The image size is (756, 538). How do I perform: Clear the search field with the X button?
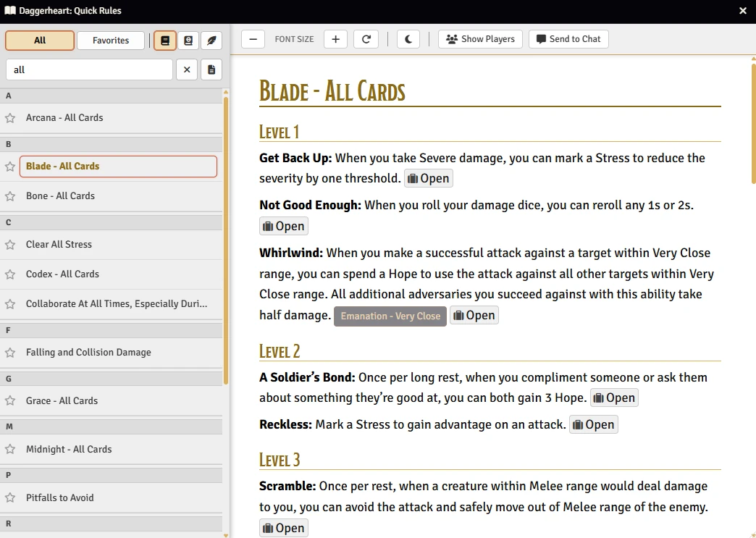(187, 70)
